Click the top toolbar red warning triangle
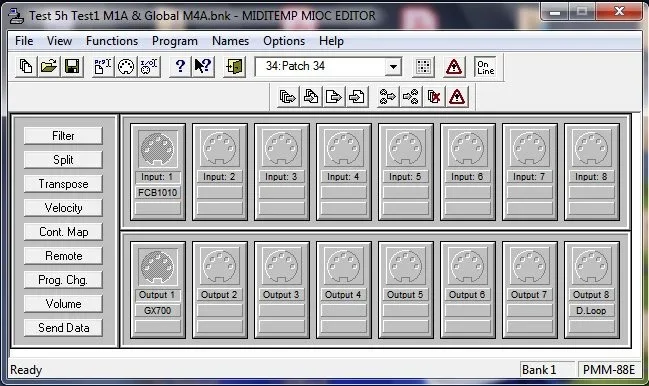Image resolution: width=649 pixels, height=386 pixels. (x=454, y=66)
